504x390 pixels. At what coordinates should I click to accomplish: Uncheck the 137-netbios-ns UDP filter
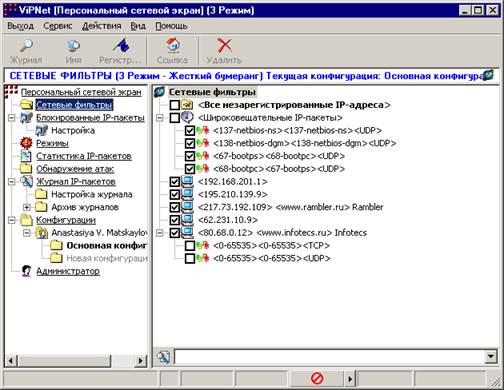tap(190, 130)
